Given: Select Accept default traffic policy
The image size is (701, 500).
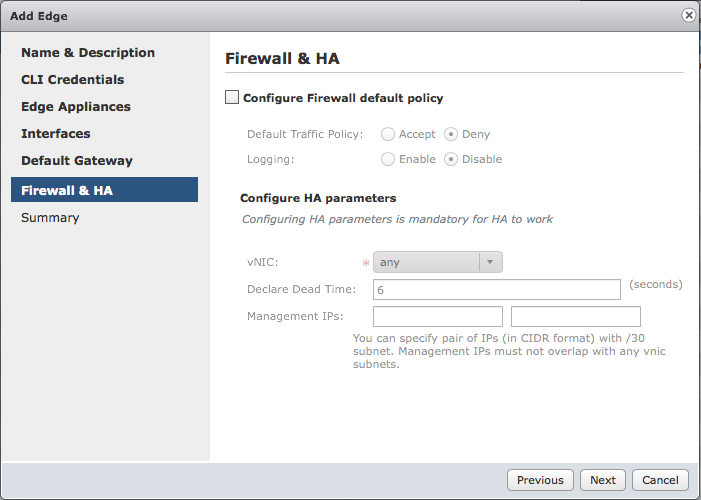Looking at the screenshot, I should pyautogui.click(x=388, y=134).
